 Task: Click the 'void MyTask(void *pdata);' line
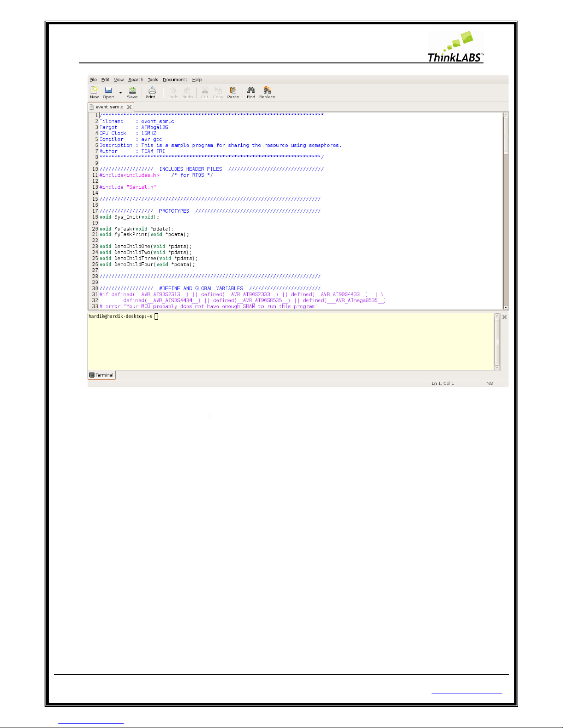[x=136, y=229]
